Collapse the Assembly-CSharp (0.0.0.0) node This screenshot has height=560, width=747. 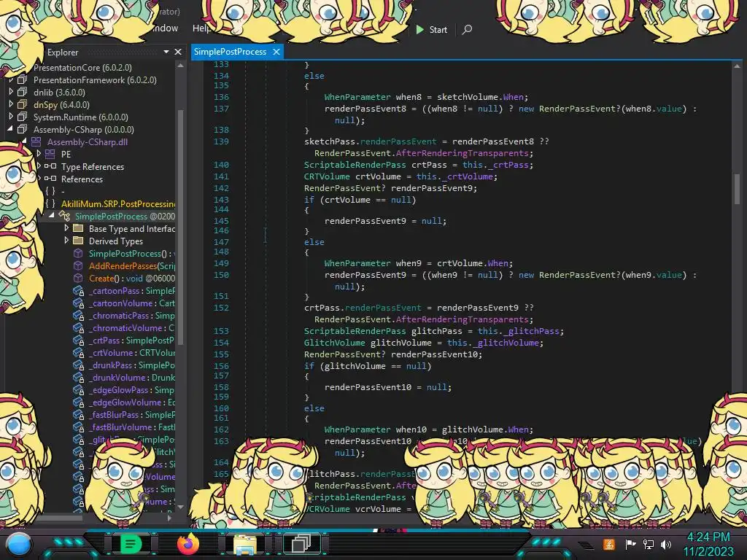tap(10, 128)
